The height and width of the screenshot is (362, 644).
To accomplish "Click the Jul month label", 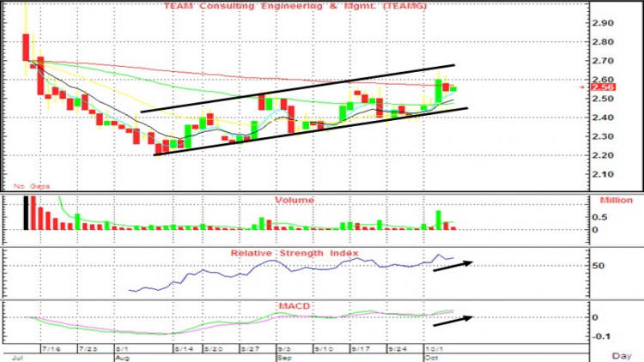I will (x=17, y=358).
